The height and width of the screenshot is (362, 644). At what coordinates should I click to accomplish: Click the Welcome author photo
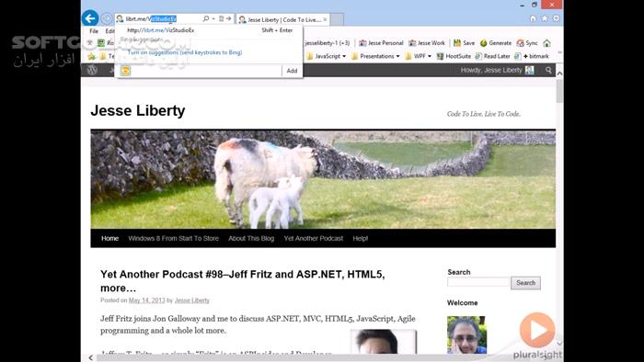pyautogui.click(x=466, y=335)
